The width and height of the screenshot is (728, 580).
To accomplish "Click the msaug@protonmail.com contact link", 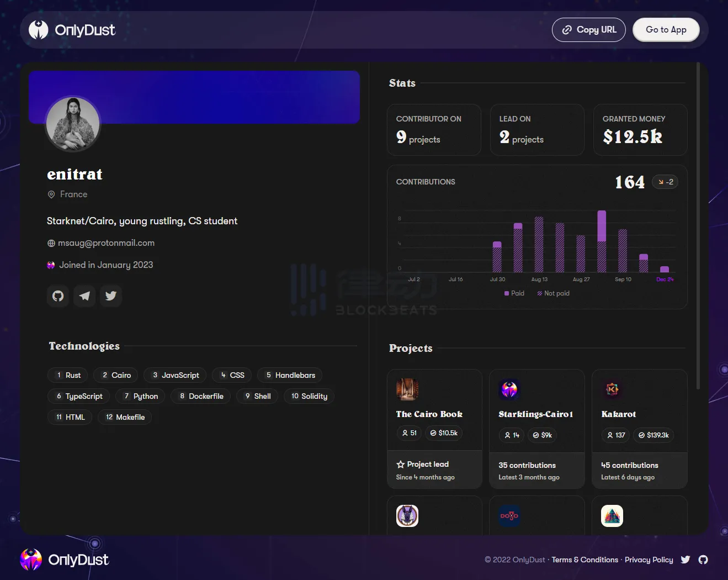I will [106, 243].
